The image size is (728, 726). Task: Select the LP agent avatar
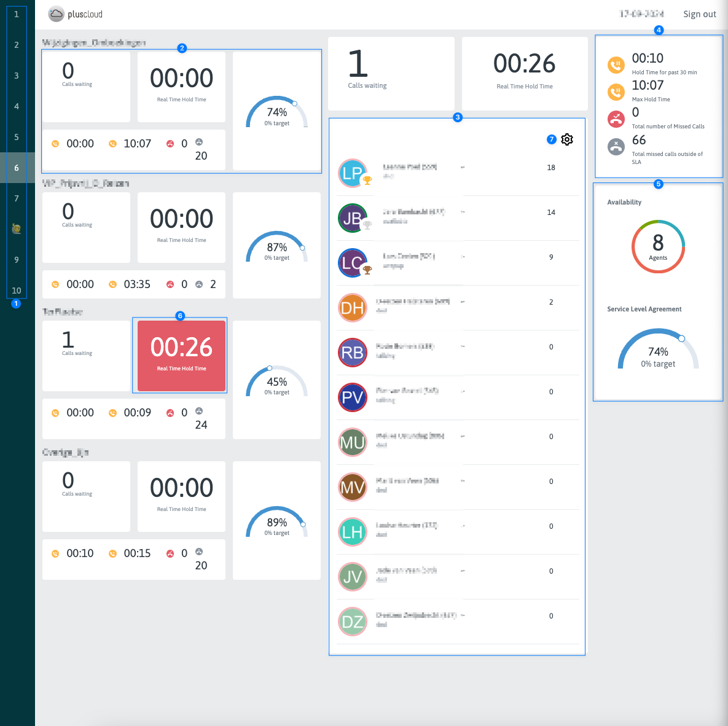[x=352, y=173]
